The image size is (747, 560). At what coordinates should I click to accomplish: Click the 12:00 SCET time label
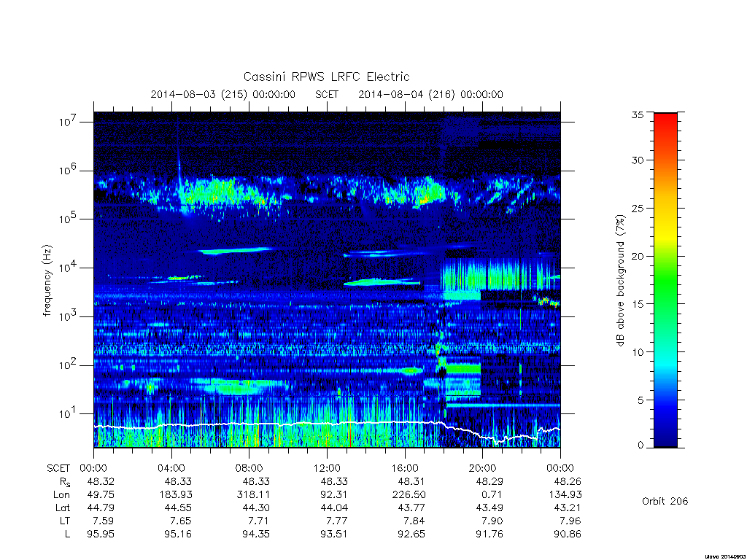point(328,468)
